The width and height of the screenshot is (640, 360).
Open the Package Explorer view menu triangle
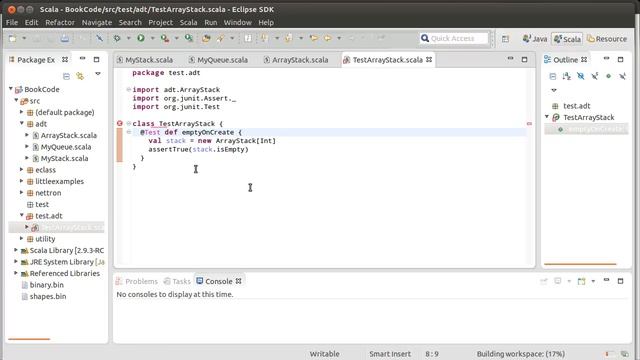[x=98, y=74]
